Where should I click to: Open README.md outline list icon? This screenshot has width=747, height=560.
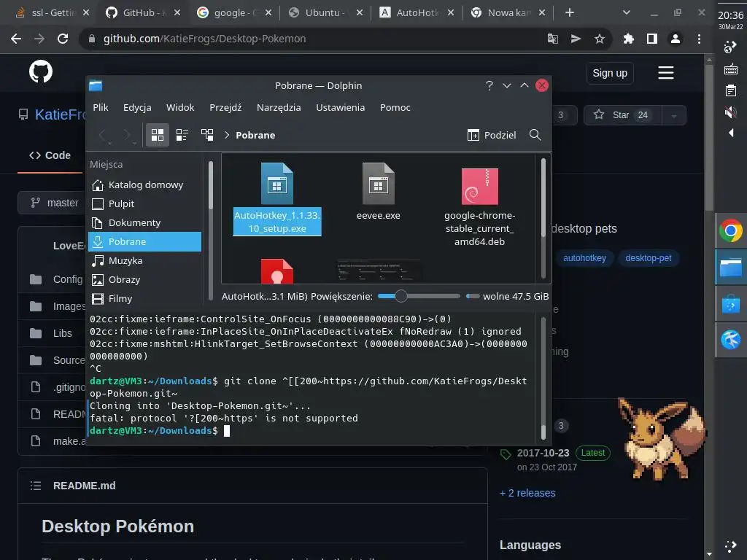point(36,486)
